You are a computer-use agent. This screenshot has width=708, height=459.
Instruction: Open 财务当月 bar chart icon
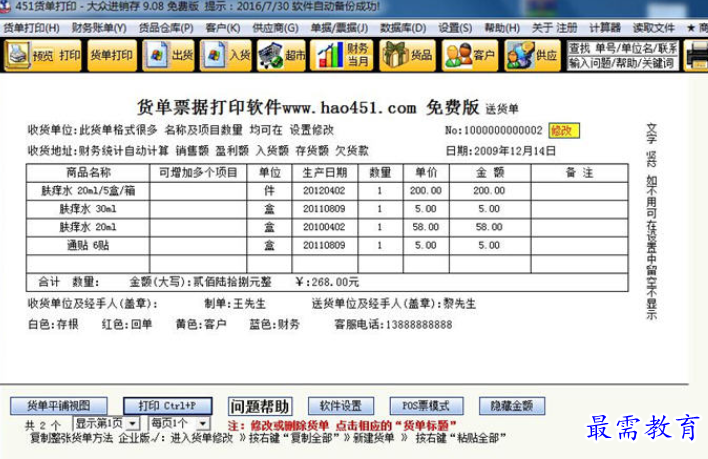342,56
